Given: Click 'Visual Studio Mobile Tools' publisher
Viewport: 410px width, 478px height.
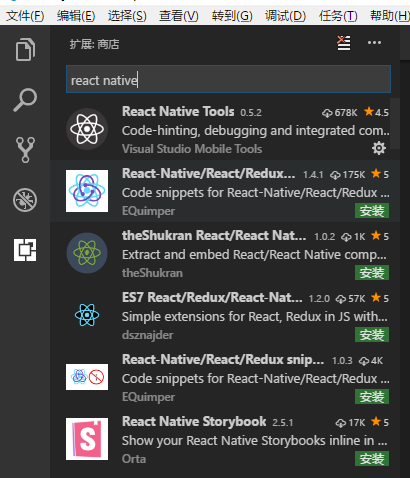Looking at the screenshot, I should 192,149.
